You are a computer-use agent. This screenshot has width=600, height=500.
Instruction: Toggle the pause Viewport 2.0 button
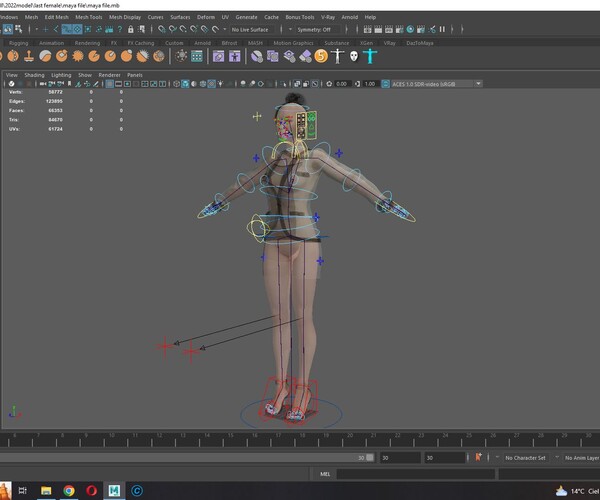coord(442,29)
